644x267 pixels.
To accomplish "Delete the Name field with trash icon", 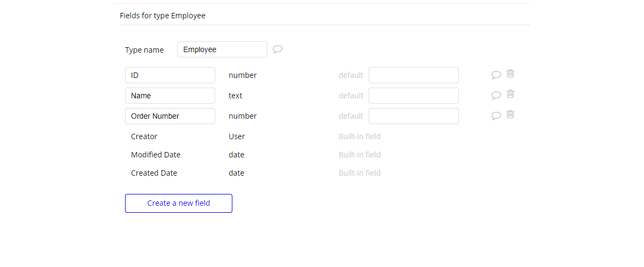I will (510, 94).
